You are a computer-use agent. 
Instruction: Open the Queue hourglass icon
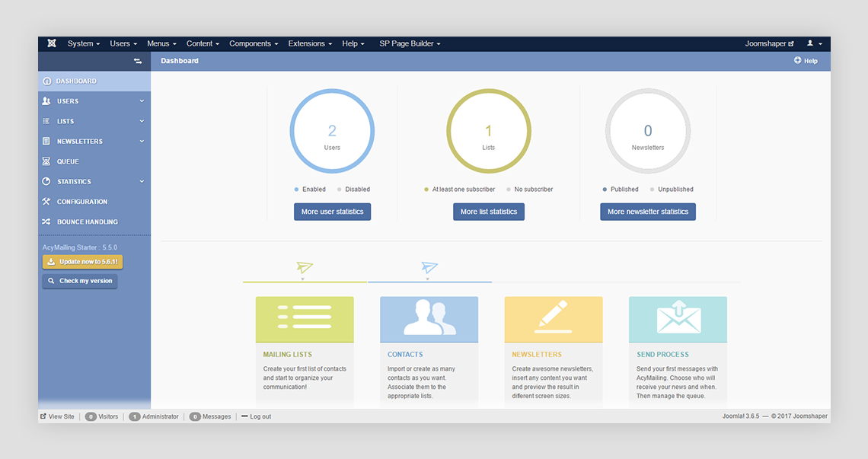click(46, 161)
